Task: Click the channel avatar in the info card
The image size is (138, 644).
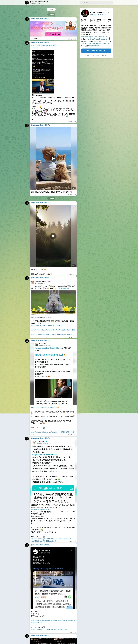Action: pyautogui.click(x=85, y=13)
